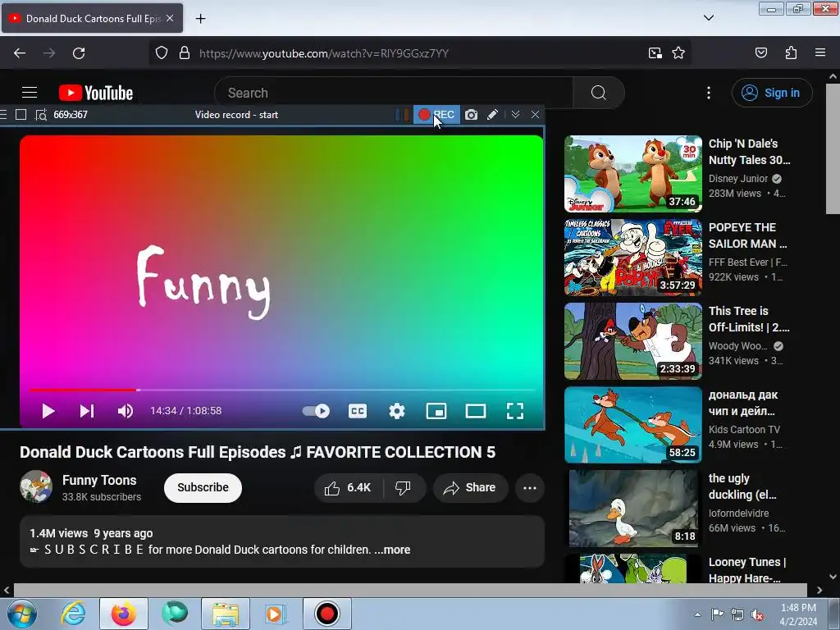Open the recorder's pencil draw tool
This screenshot has width=840, height=630.
(492, 115)
